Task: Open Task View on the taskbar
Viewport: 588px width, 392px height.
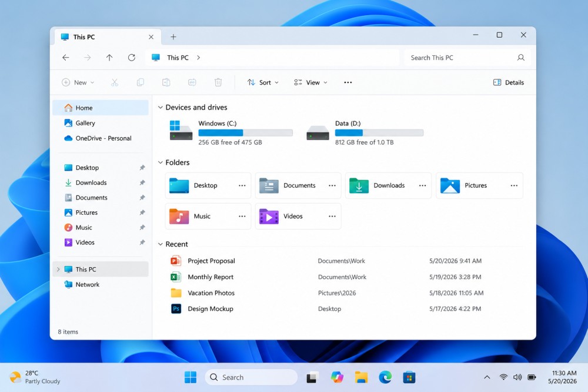Action: pyautogui.click(x=312, y=377)
